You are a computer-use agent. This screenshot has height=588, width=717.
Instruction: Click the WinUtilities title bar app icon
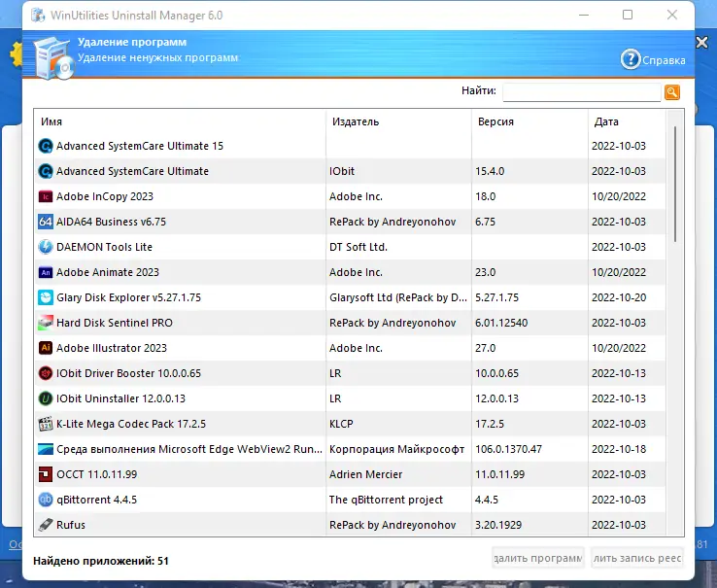[38, 16]
